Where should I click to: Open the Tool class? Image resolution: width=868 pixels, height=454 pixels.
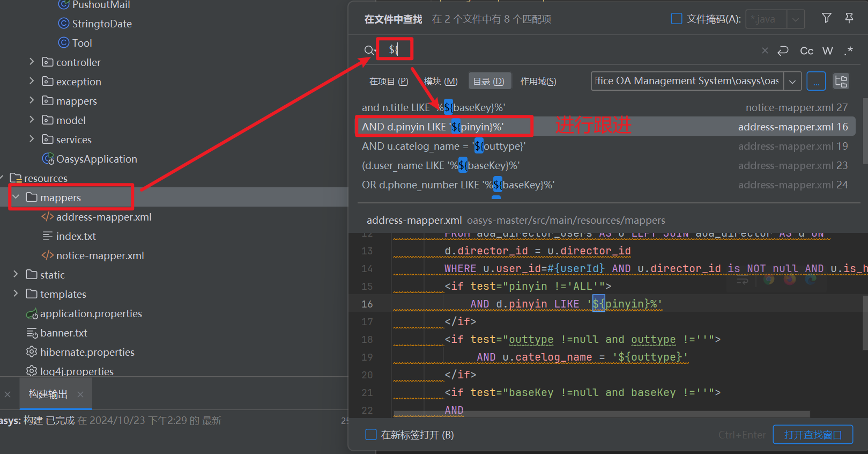click(82, 43)
